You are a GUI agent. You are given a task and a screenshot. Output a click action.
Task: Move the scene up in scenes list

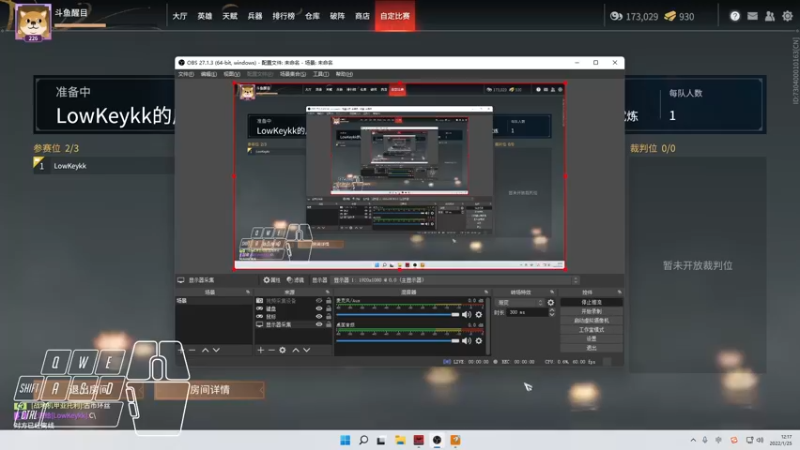[x=205, y=350]
